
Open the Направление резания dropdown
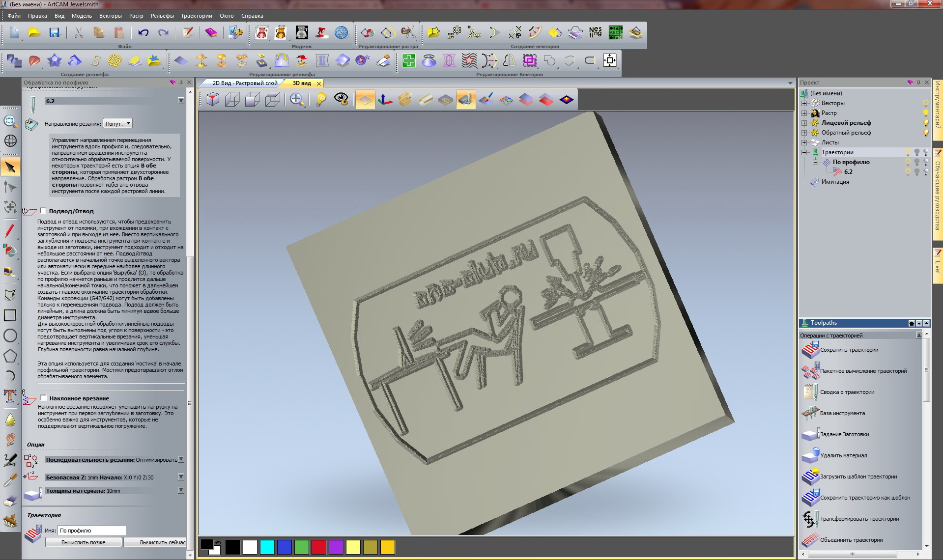[x=117, y=124]
